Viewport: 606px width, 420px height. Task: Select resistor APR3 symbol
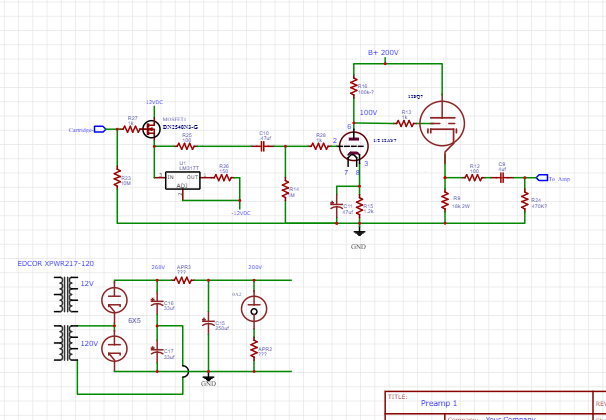[x=183, y=280]
